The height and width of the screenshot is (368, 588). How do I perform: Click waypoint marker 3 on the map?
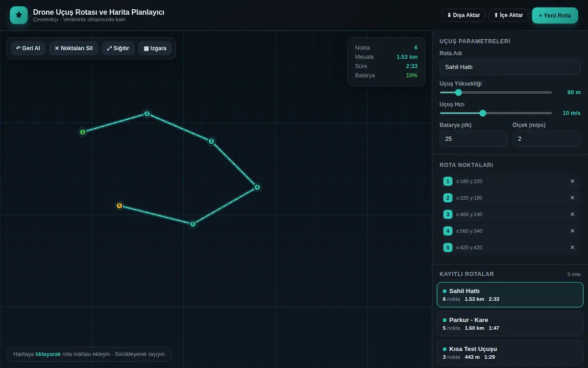[x=211, y=141]
